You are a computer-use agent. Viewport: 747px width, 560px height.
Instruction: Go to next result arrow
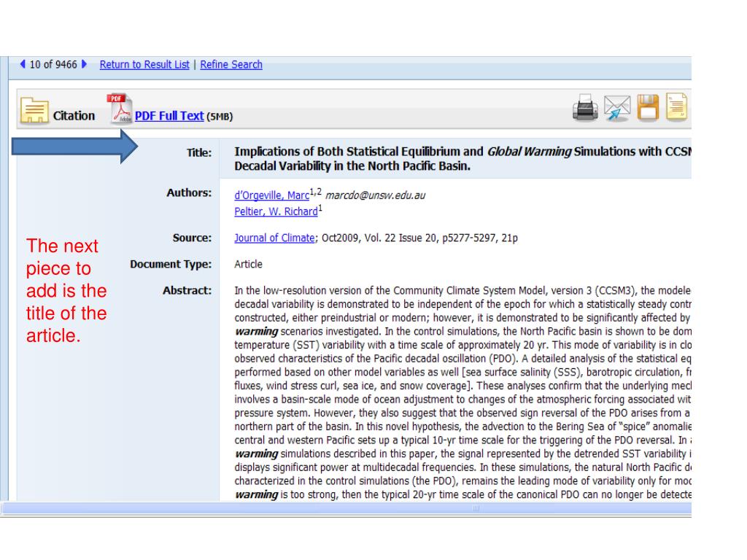[x=85, y=64]
